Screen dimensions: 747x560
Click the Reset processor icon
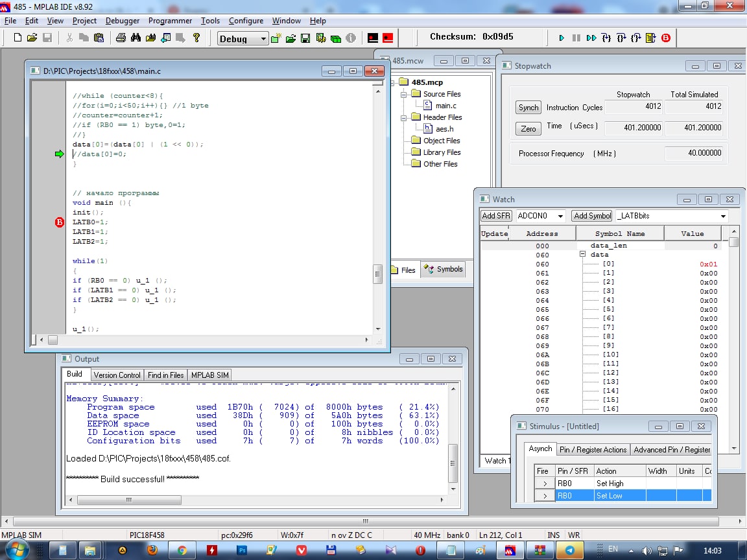click(x=651, y=38)
